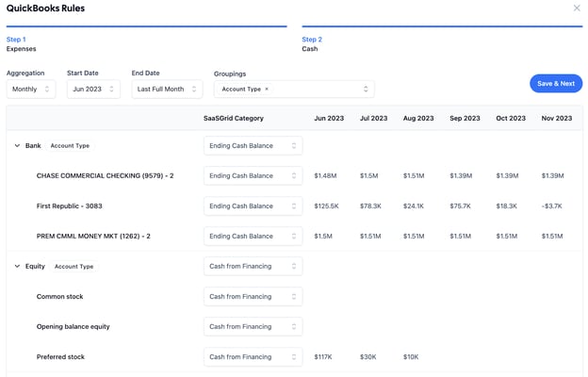
Task: Click the $24.1K First Republic Aug value
Action: point(414,206)
